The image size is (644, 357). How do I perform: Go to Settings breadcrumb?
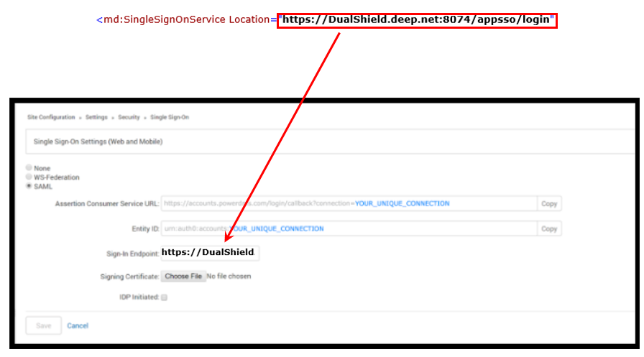tap(96, 117)
